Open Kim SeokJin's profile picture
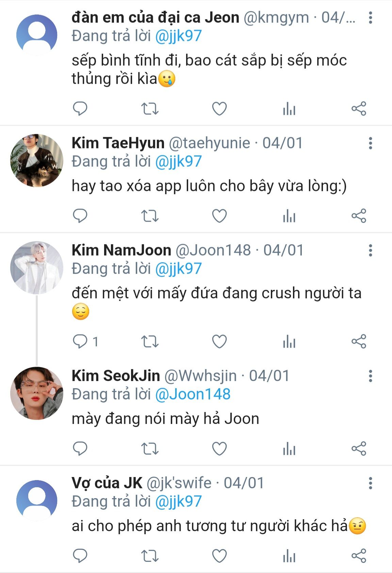The image size is (392, 573). [37, 393]
